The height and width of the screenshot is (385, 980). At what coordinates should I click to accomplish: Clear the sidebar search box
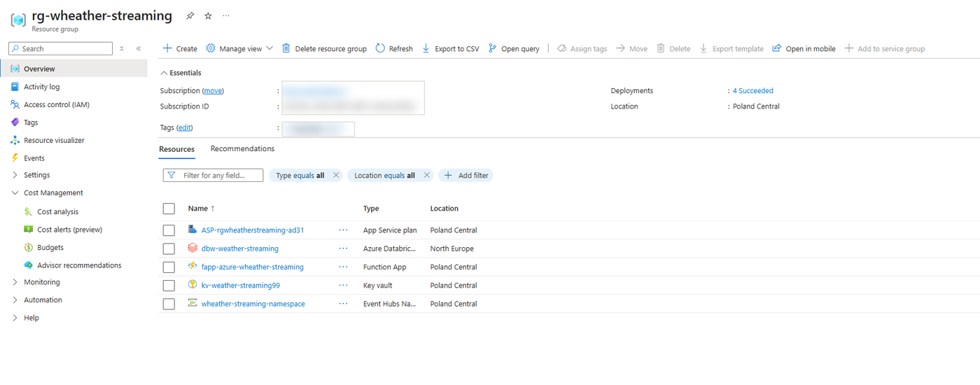(x=122, y=49)
